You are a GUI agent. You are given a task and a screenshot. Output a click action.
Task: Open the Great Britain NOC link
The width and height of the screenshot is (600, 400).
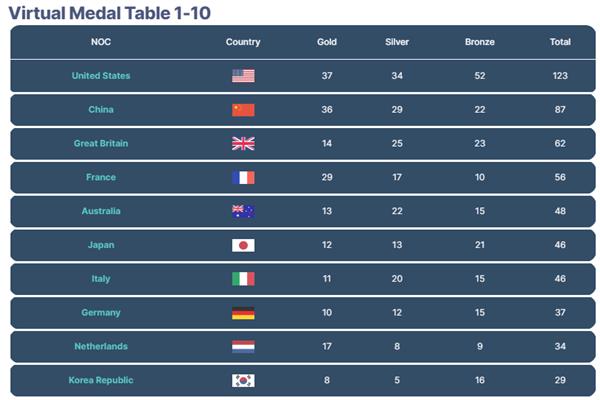coord(101,144)
